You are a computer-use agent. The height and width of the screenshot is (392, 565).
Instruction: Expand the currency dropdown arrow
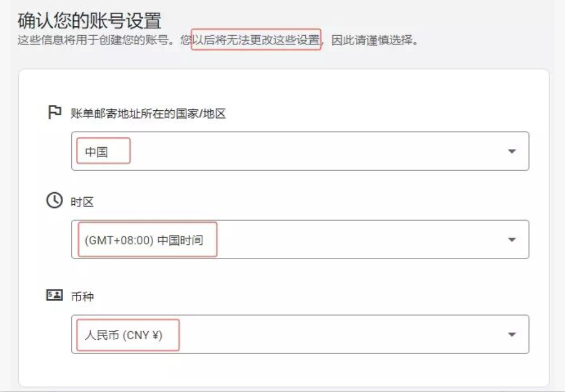click(512, 334)
